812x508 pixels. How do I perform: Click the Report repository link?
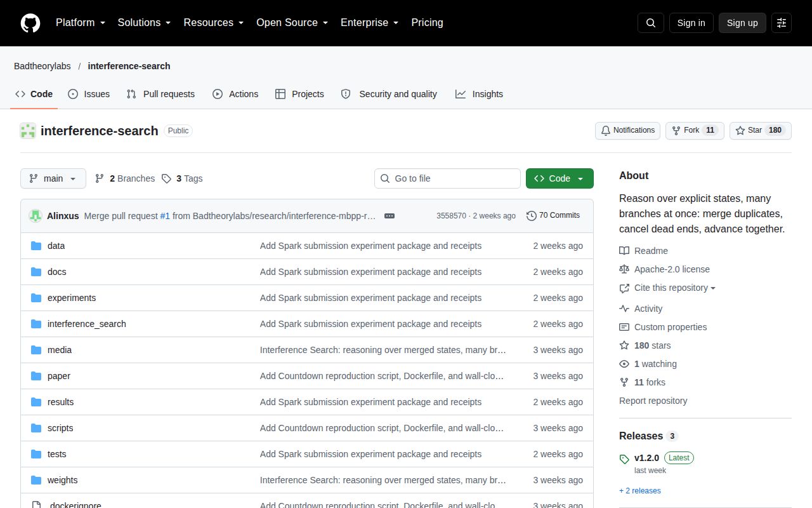click(x=653, y=401)
